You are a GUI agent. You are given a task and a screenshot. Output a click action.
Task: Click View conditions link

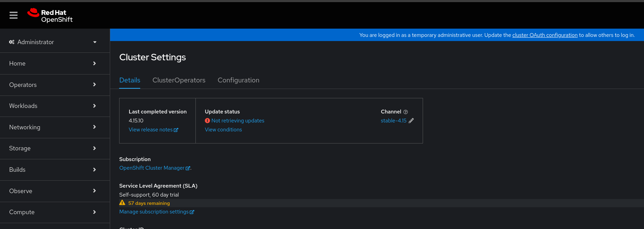(x=223, y=130)
